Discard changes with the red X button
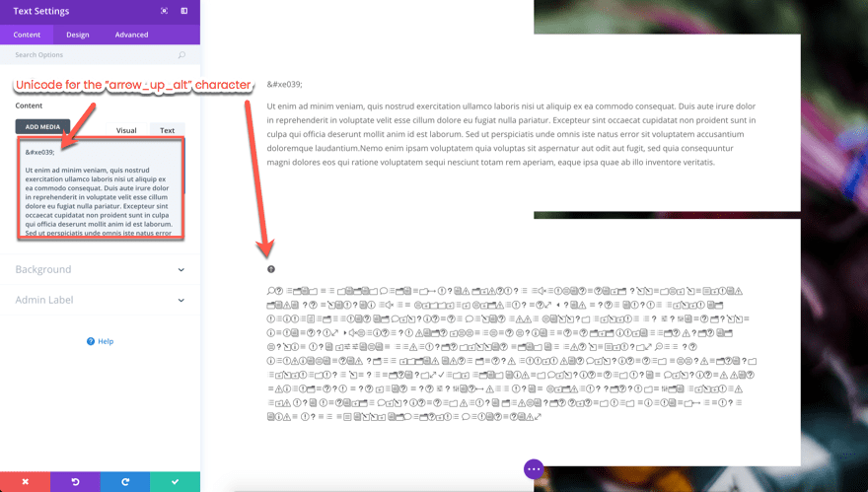This screenshot has width=868, height=492. point(25,481)
